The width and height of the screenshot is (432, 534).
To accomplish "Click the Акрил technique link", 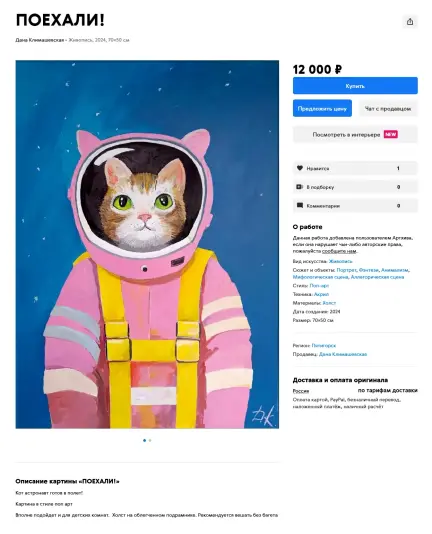I will [321, 294].
